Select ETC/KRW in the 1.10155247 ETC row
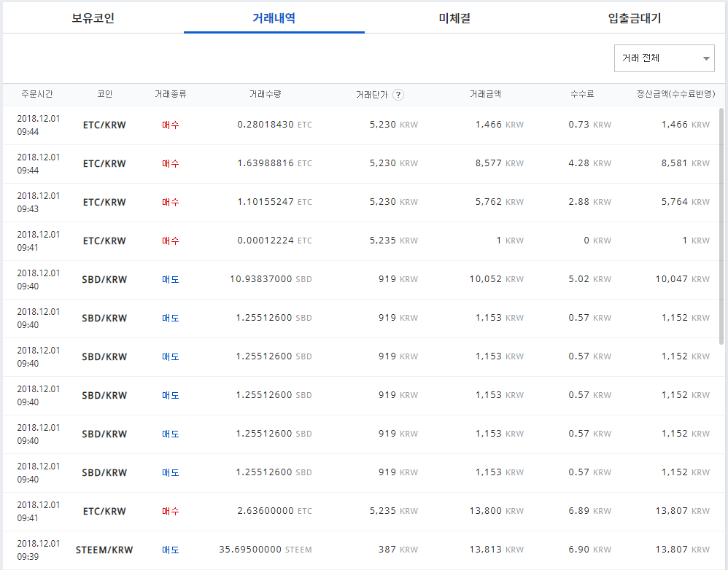Image resolution: width=728 pixels, height=570 pixels. click(104, 202)
